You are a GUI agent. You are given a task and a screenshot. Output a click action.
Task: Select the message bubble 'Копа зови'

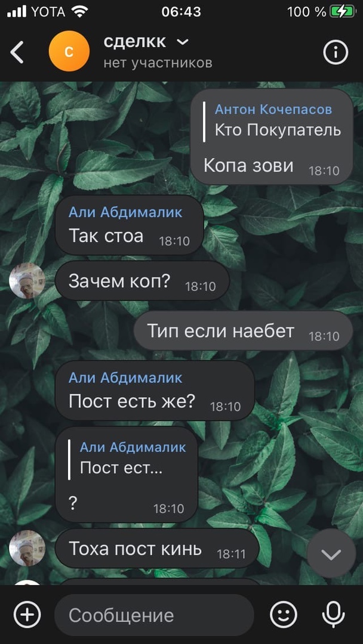[x=272, y=137]
